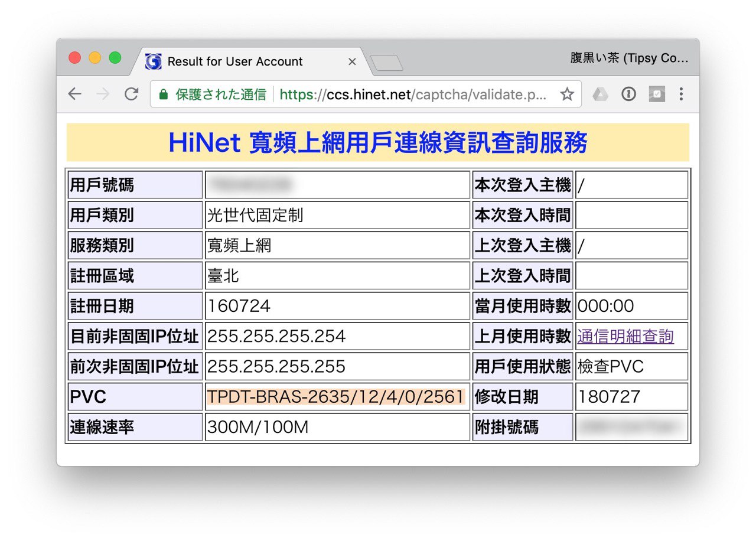Open a new tab
This screenshot has height=541, width=756.
point(387,63)
